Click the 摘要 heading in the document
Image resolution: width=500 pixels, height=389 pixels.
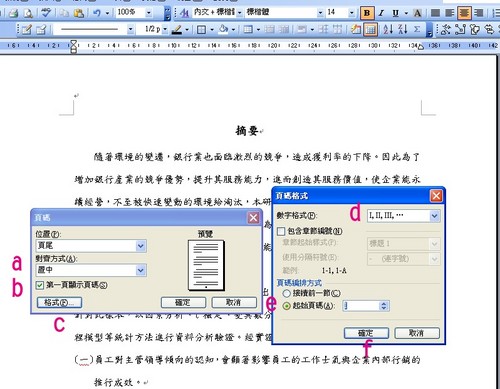point(247,131)
